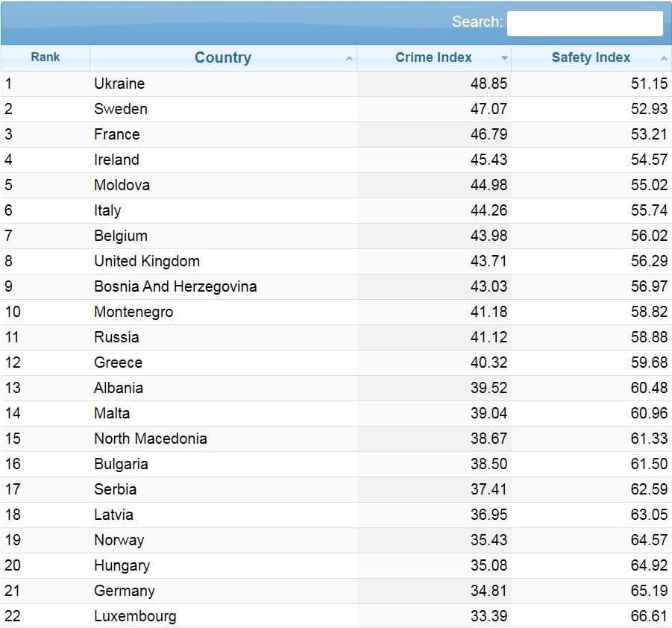Click the Crime Index header label

[x=433, y=58]
